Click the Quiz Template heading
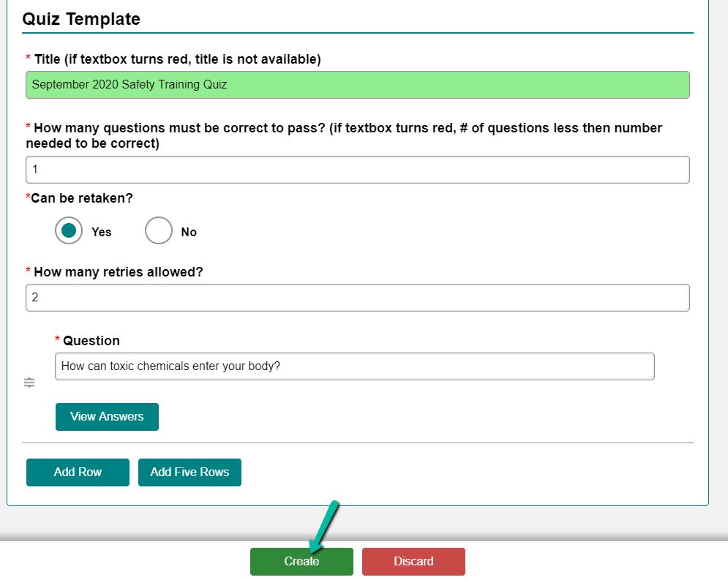728x580 pixels. [81, 19]
